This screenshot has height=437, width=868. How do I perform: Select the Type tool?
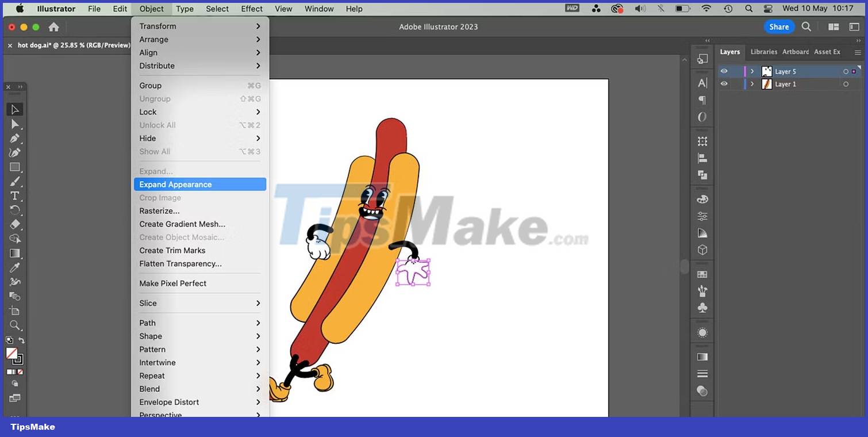14,195
